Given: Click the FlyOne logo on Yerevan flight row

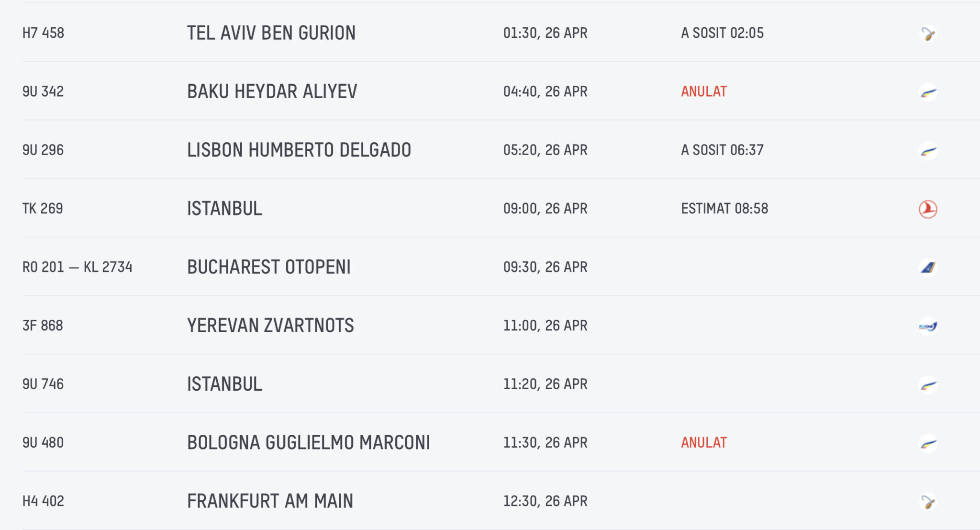Looking at the screenshot, I should point(928,327).
